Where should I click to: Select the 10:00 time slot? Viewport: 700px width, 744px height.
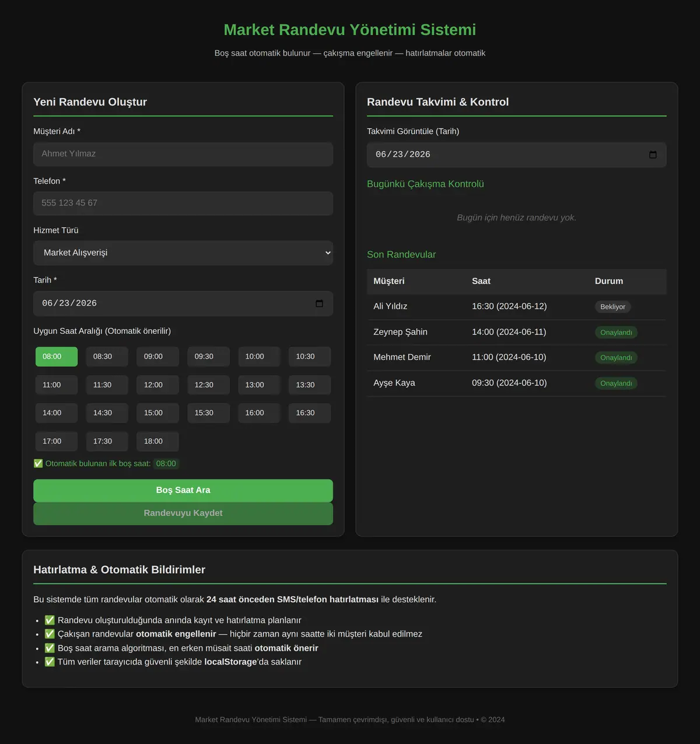(259, 357)
